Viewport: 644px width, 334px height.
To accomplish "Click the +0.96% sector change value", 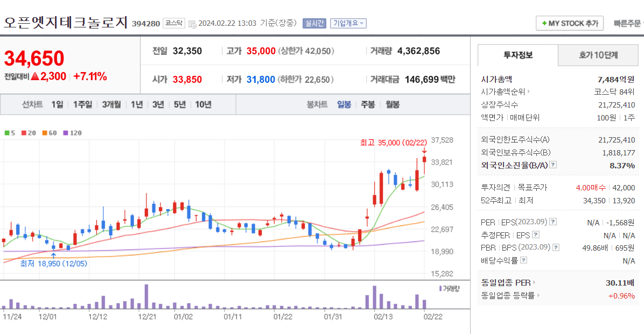I will (621, 295).
